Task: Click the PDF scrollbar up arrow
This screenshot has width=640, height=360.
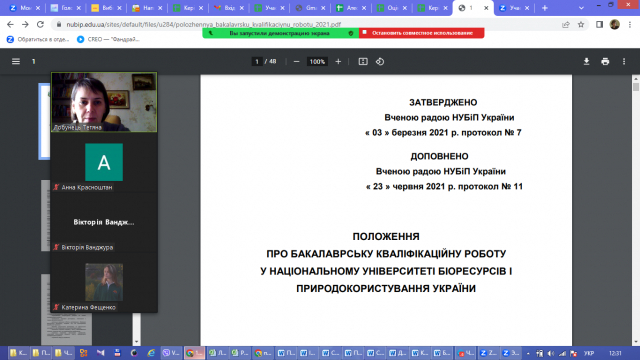Action: tap(636, 78)
